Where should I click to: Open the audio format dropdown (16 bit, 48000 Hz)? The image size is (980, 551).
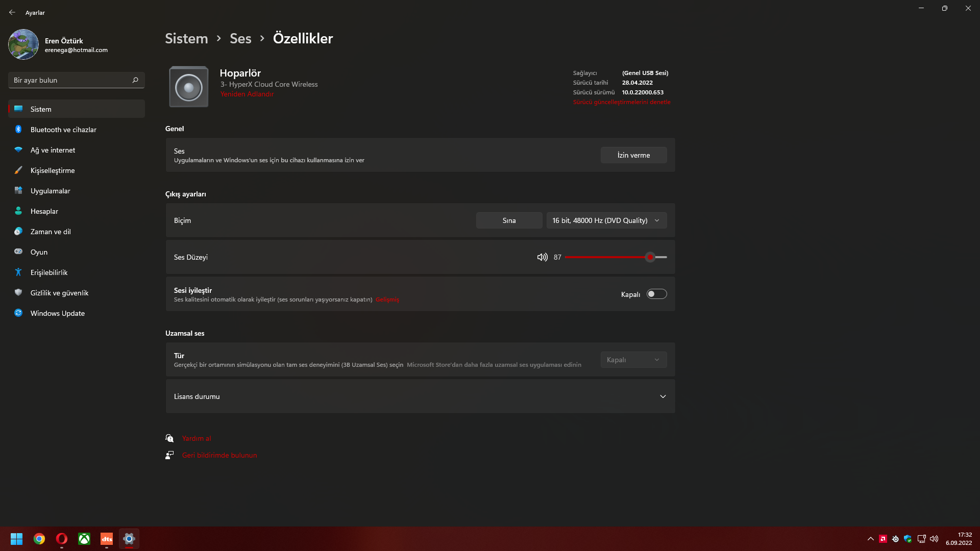click(606, 220)
